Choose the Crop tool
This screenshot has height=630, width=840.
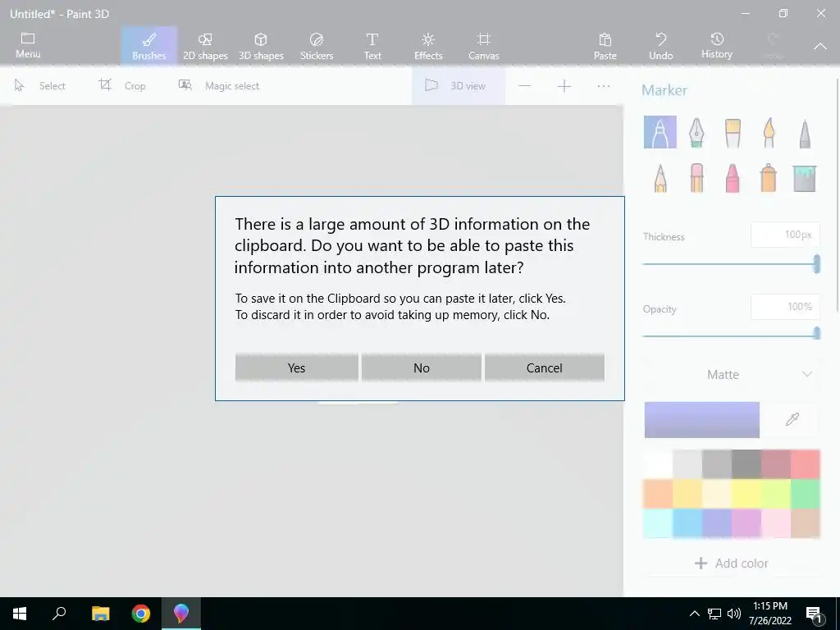[x=122, y=85]
